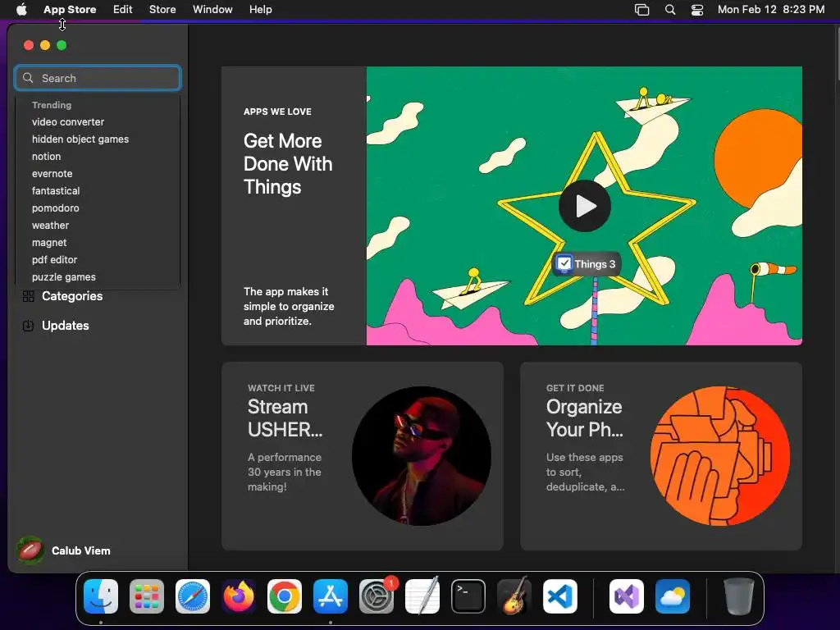Open the Edit menu
Image resolution: width=840 pixels, height=630 pixels.
123,9
